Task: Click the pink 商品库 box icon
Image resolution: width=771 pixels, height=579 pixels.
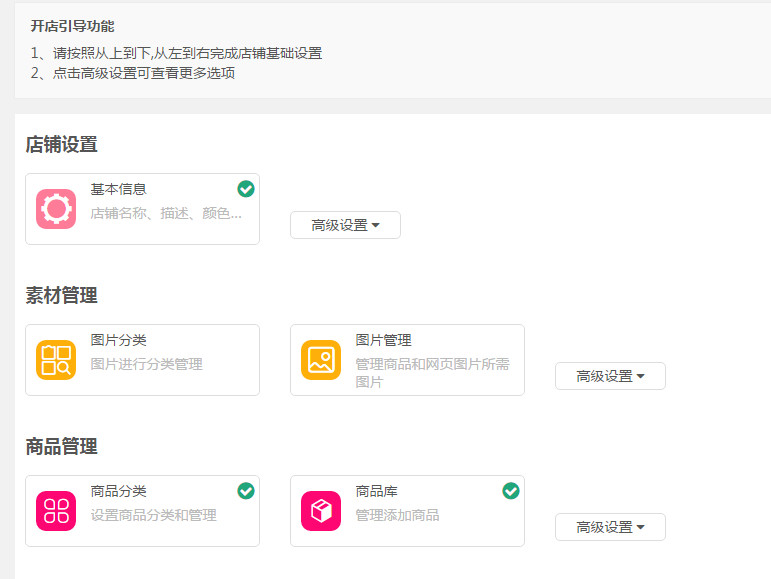Action: [x=321, y=511]
